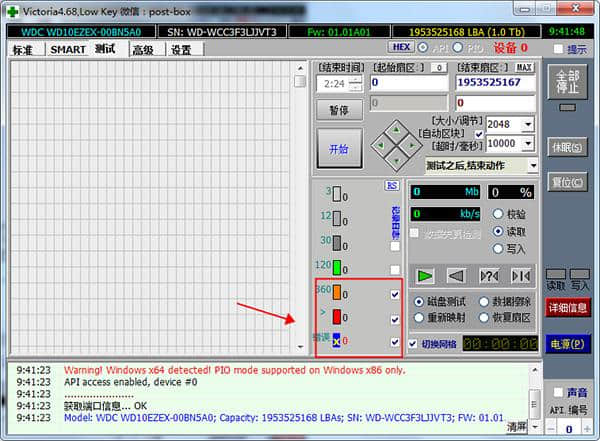The width and height of the screenshot is (600, 441).
Task: Click the butterfly scan mode icon
Action: (x=520, y=275)
